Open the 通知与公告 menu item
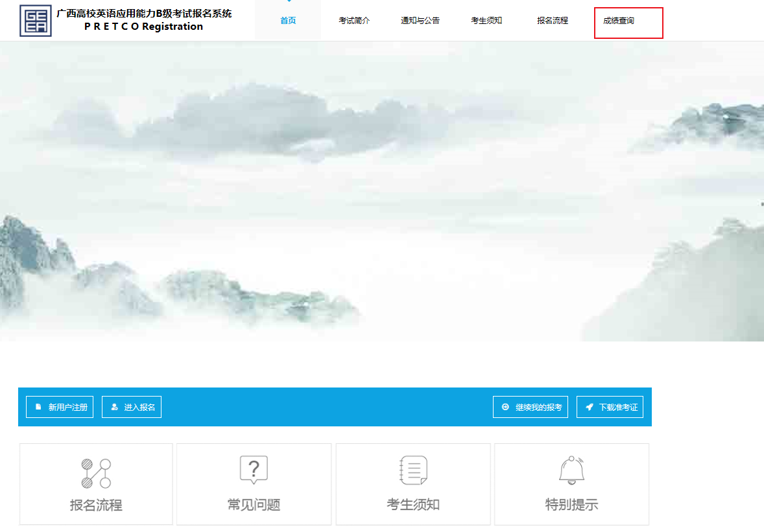Screen dimensions: 764x532 pyautogui.click(x=420, y=21)
